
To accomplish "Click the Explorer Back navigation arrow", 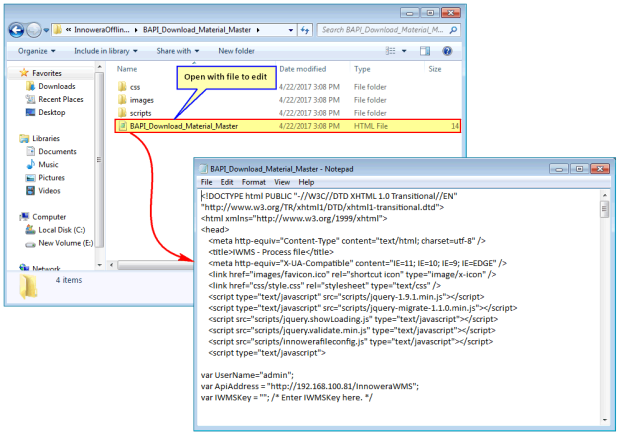I will pos(17,30).
